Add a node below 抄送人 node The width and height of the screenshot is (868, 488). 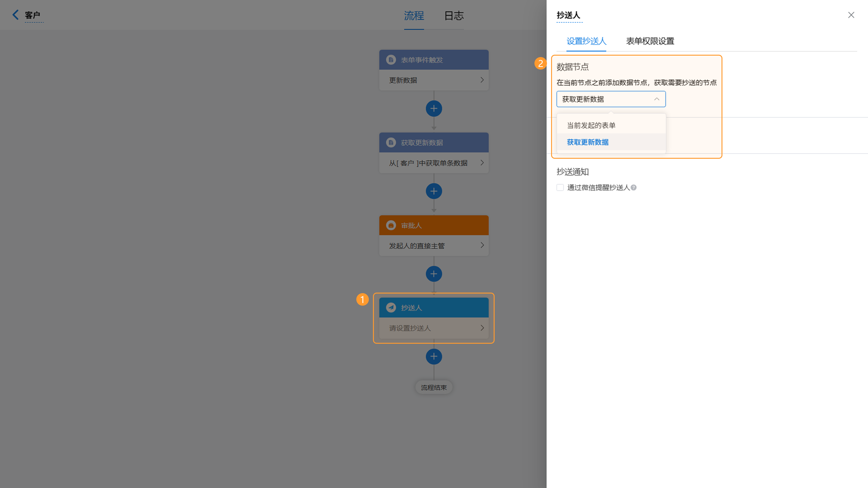[434, 357]
